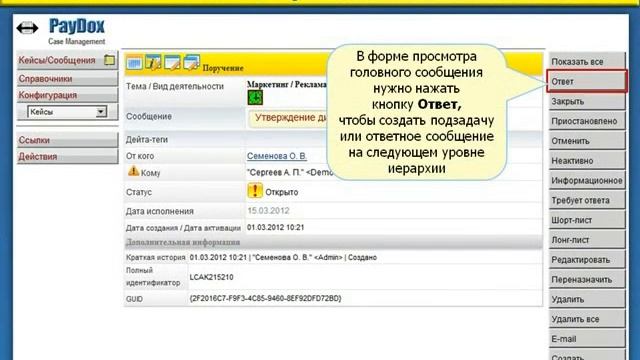This screenshot has height=360, width=640.
Task: Click the double-arrow sidebar toggle icon
Action: pos(27,28)
